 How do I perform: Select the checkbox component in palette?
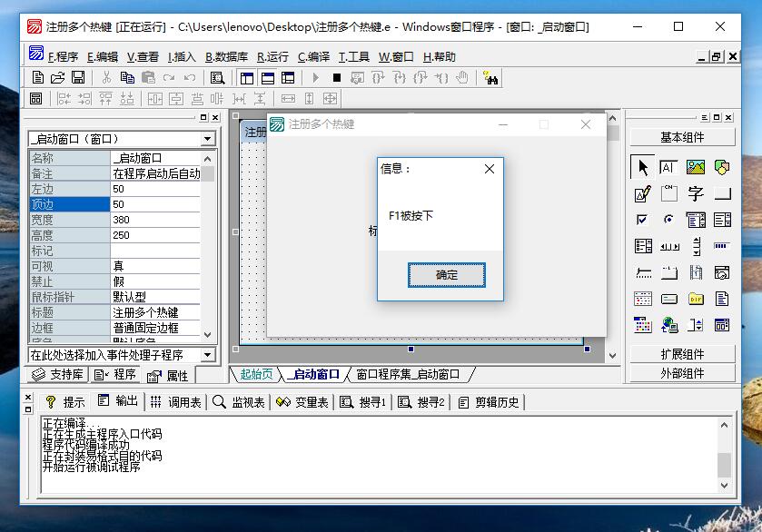click(x=642, y=220)
